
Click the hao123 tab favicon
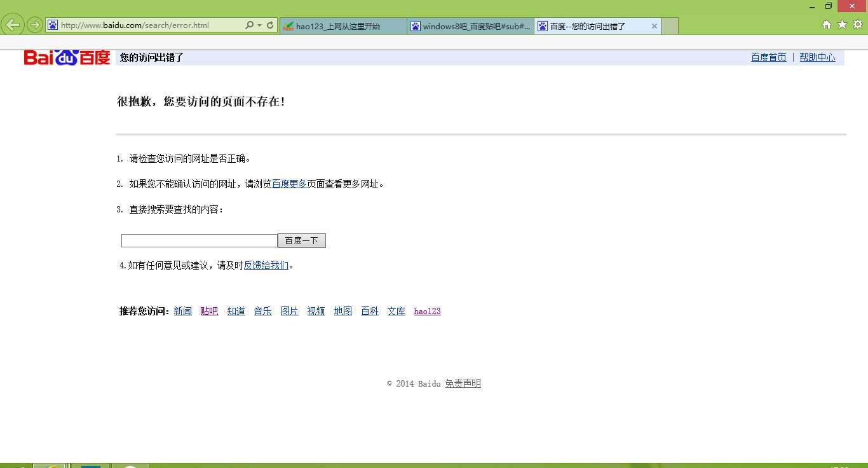pos(288,26)
